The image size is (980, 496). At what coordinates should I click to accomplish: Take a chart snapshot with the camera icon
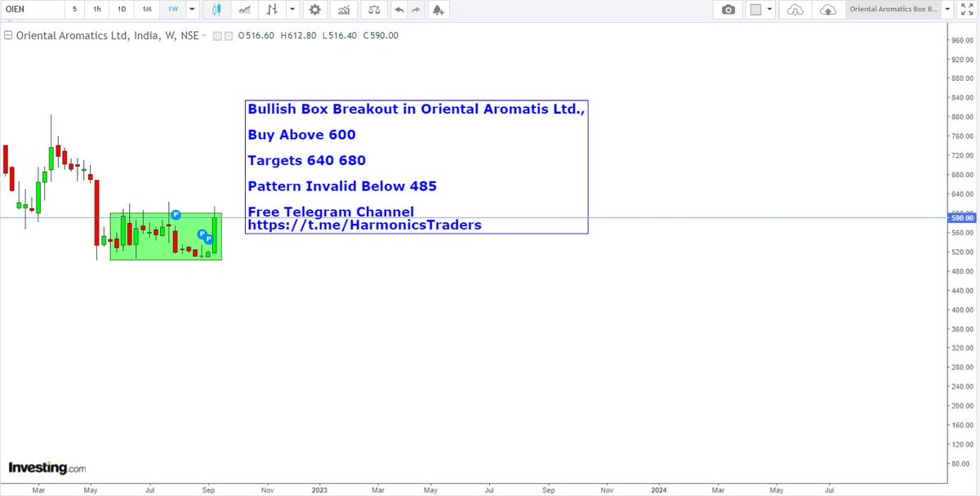pos(728,9)
